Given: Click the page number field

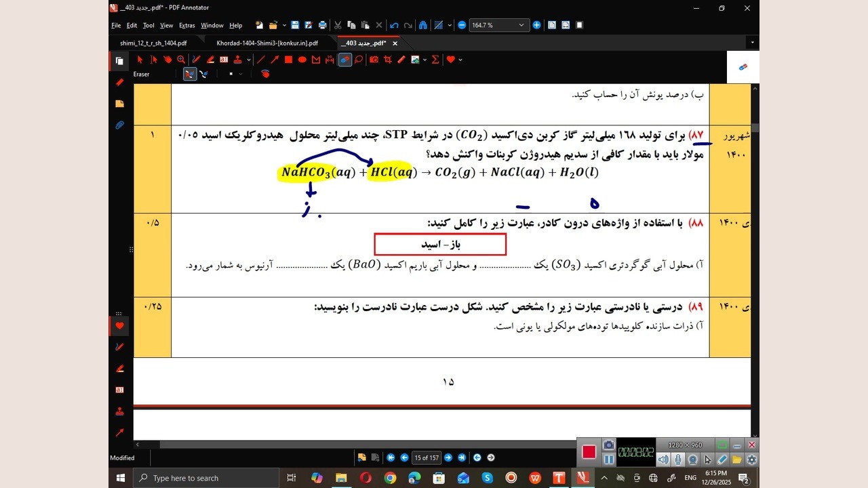Looking at the screenshot, I should (x=426, y=457).
